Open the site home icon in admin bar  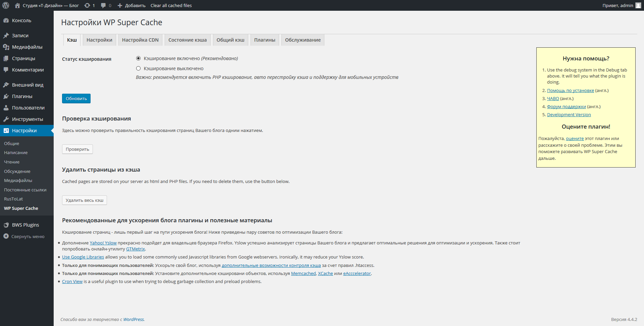click(17, 5)
